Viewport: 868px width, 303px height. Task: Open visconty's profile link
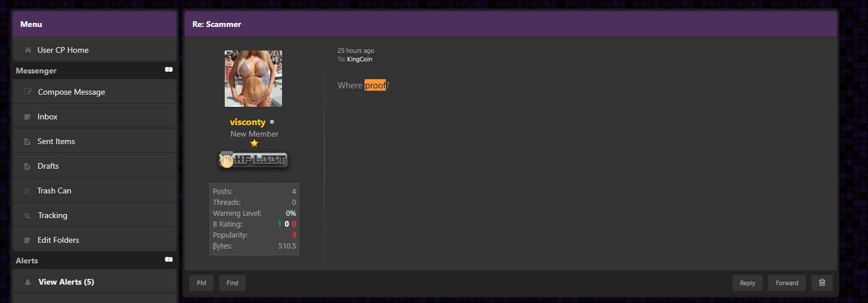[x=248, y=122]
